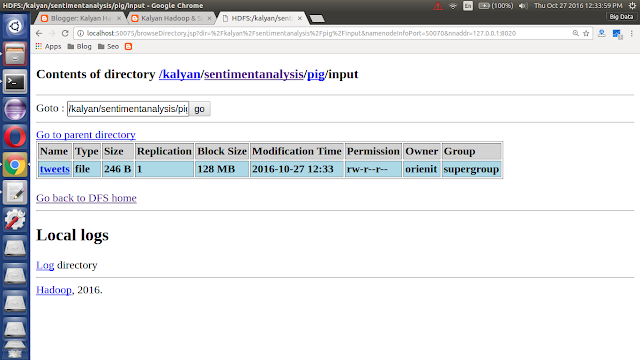Click the /kalyan breadcrumb link
This screenshot has width=640, height=360.
pos(180,74)
